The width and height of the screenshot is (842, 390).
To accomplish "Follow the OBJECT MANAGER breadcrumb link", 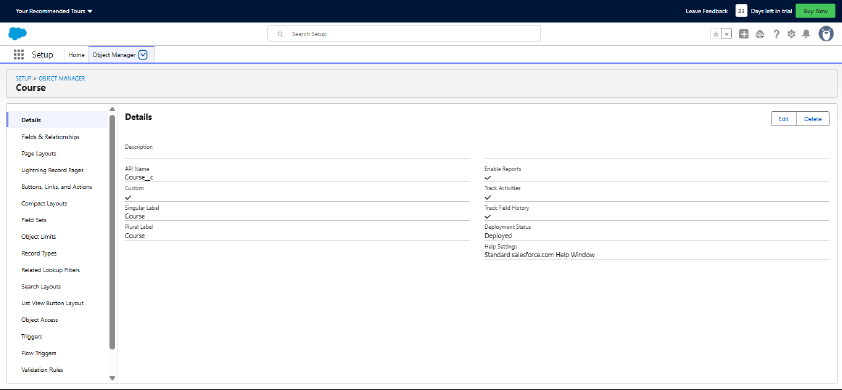I will 62,78.
